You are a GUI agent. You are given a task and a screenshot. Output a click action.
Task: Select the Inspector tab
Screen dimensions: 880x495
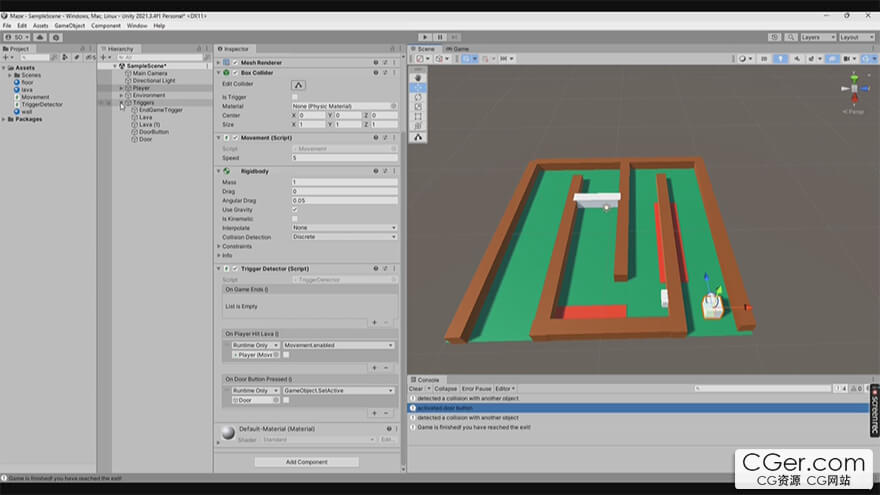[233, 49]
